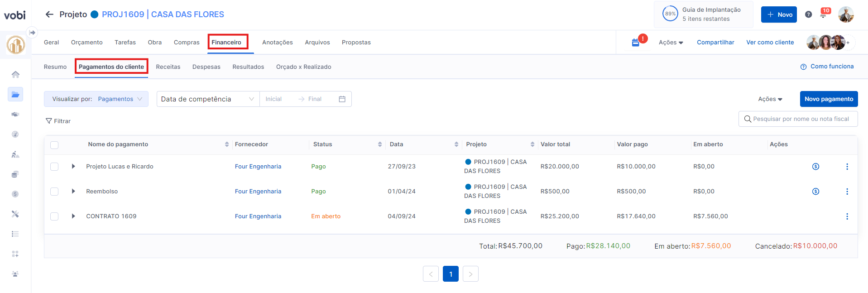Go to next page arrow in pagination

pos(470,274)
